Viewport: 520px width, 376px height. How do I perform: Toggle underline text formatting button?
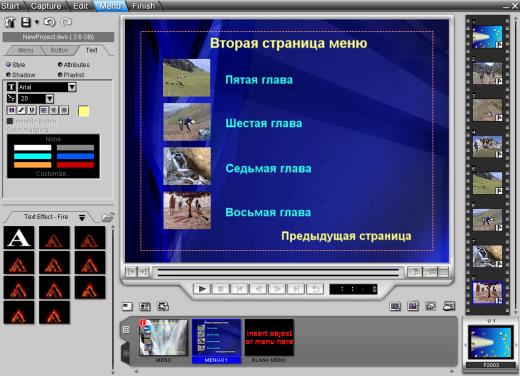click(x=31, y=110)
